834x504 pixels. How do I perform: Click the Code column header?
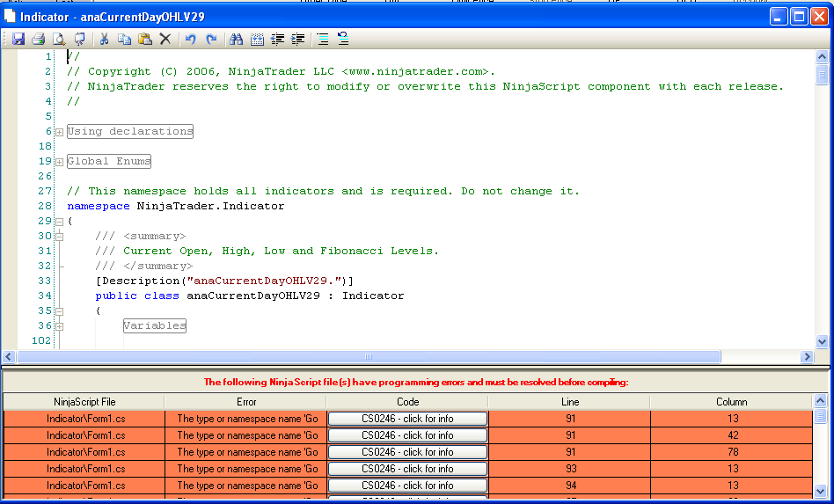tap(407, 402)
